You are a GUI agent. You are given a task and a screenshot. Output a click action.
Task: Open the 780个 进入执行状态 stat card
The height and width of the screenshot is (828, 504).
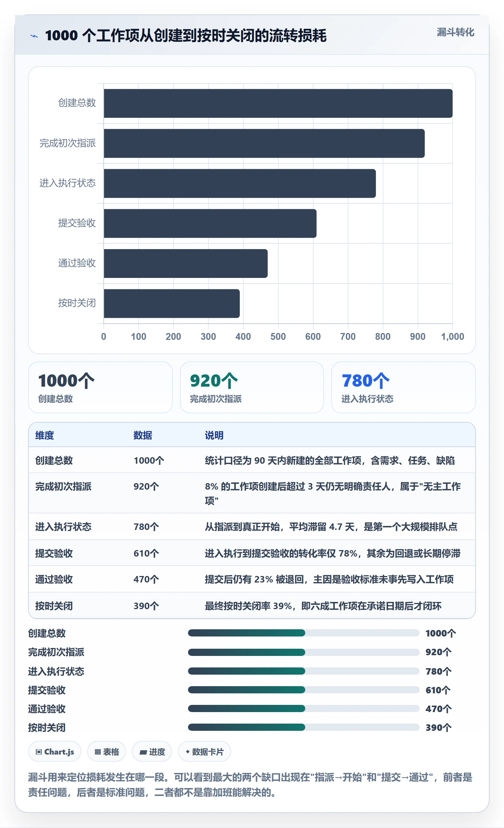(x=404, y=387)
